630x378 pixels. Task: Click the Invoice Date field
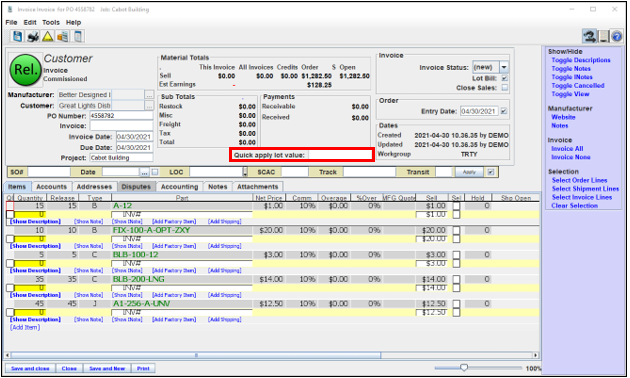tap(134, 137)
